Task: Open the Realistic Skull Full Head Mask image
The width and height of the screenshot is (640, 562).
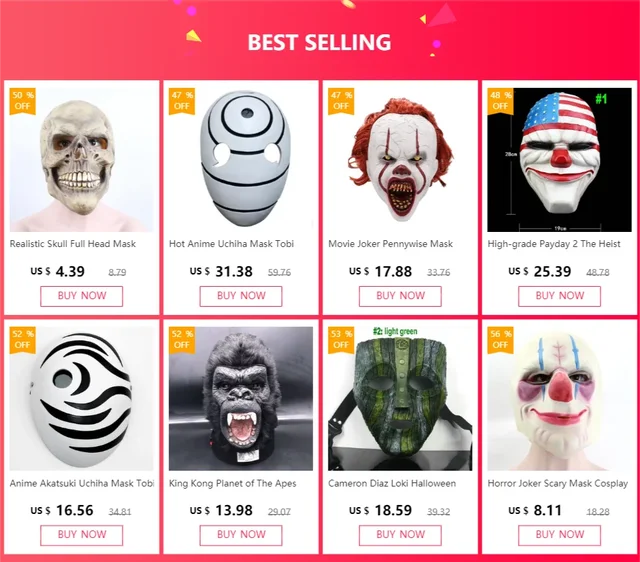Action: tap(82, 160)
